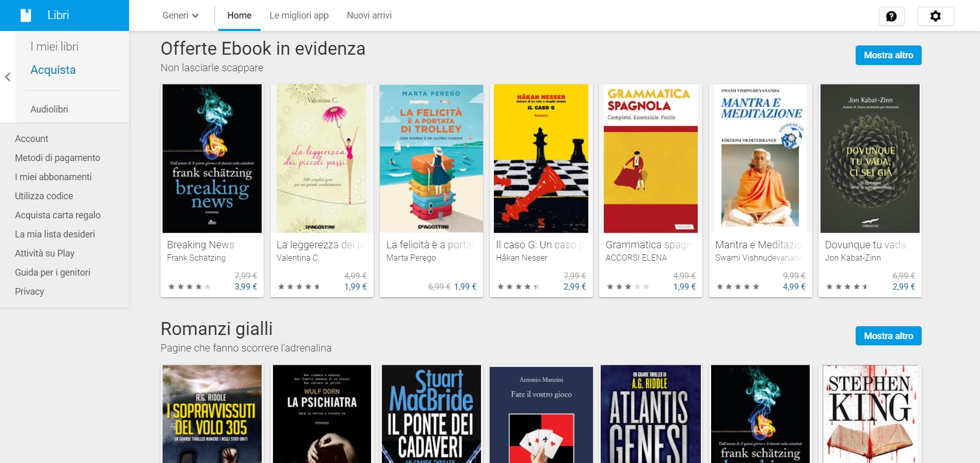Open Guida per i genitori
Viewport: 980px width, 463px height.
[53, 273]
